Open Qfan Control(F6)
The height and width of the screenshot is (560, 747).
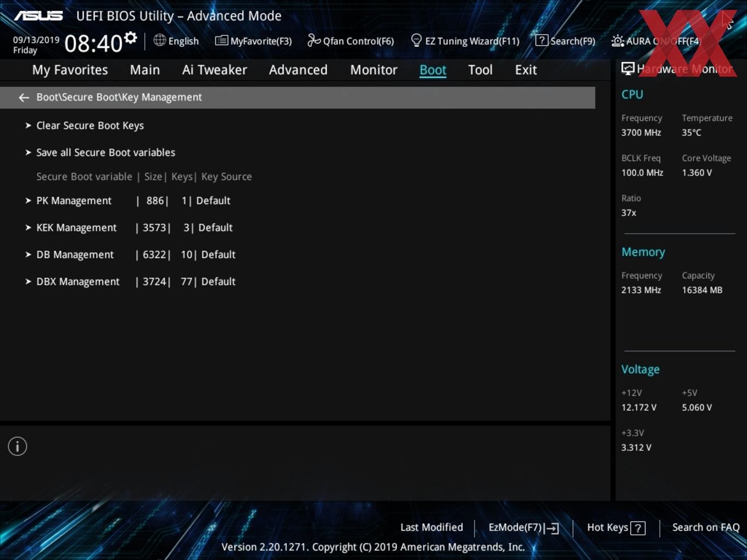tap(350, 41)
